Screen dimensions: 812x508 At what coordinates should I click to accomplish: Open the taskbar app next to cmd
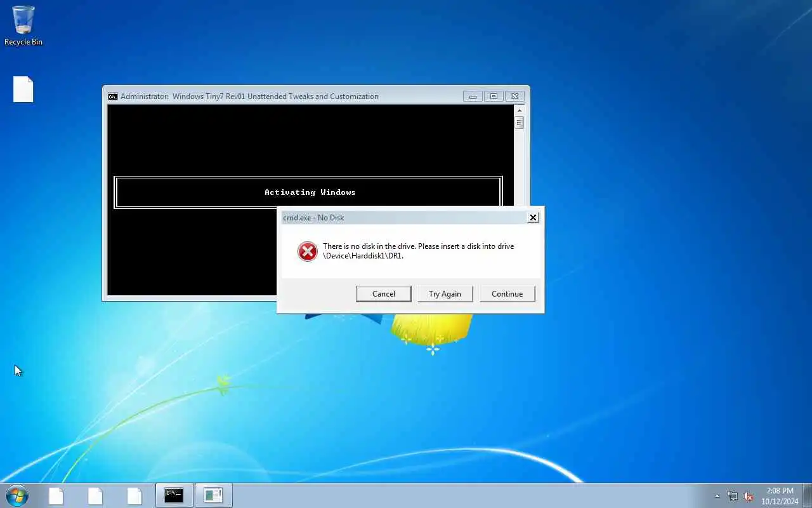(213, 495)
